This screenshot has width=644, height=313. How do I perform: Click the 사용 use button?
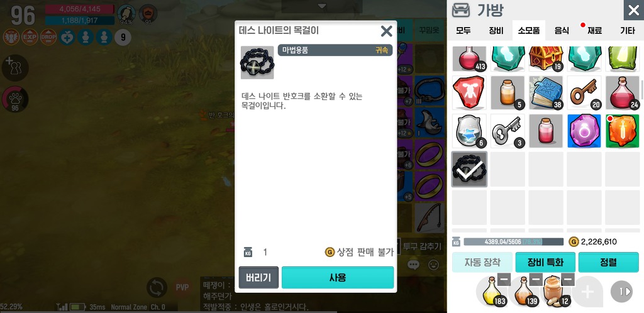338,277
